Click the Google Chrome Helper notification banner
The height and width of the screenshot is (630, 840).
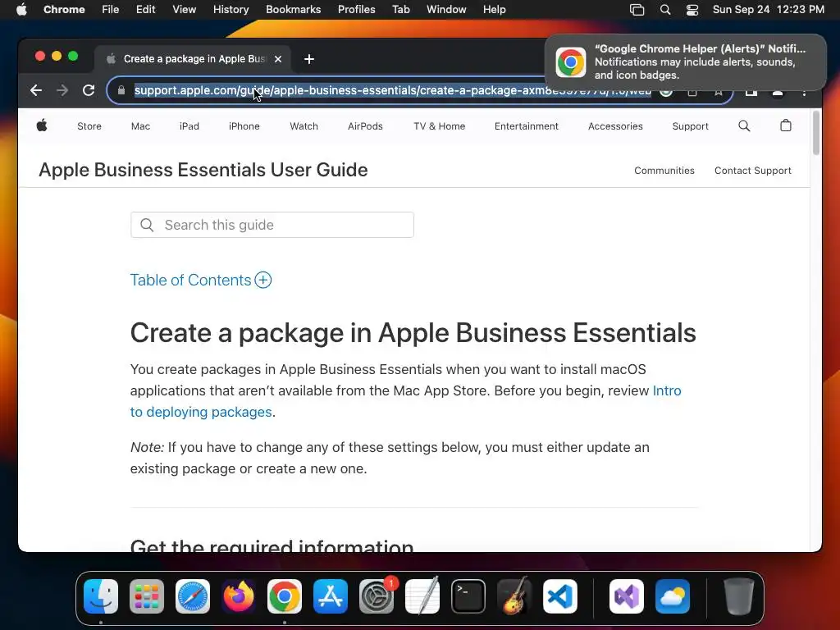pyautogui.click(x=686, y=62)
